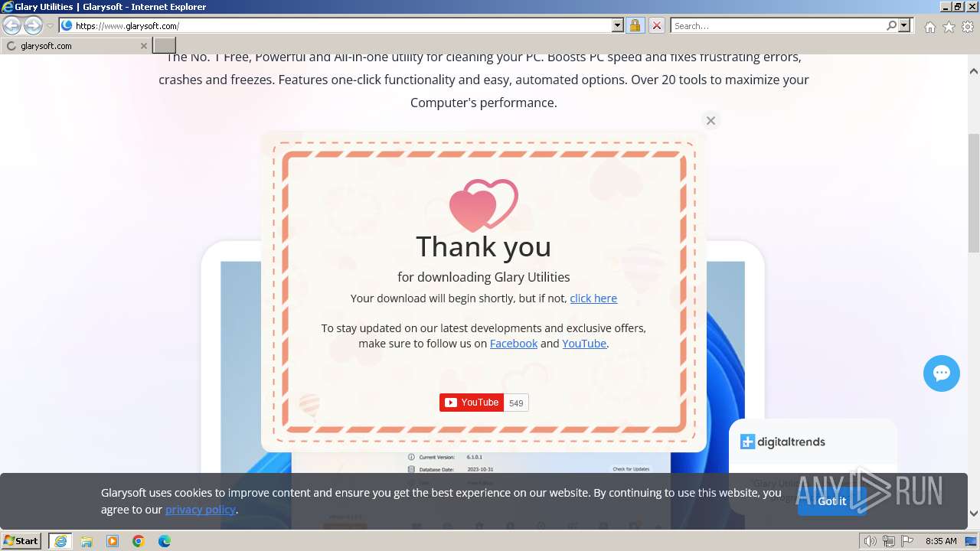980x551 pixels.
Task: Go forward with browser Forward arrow
Action: 33,25
